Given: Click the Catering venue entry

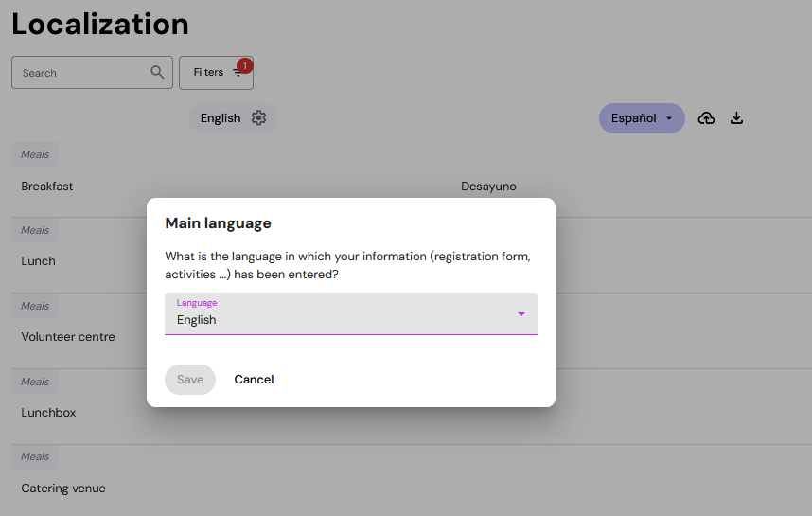Looking at the screenshot, I should [63, 488].
